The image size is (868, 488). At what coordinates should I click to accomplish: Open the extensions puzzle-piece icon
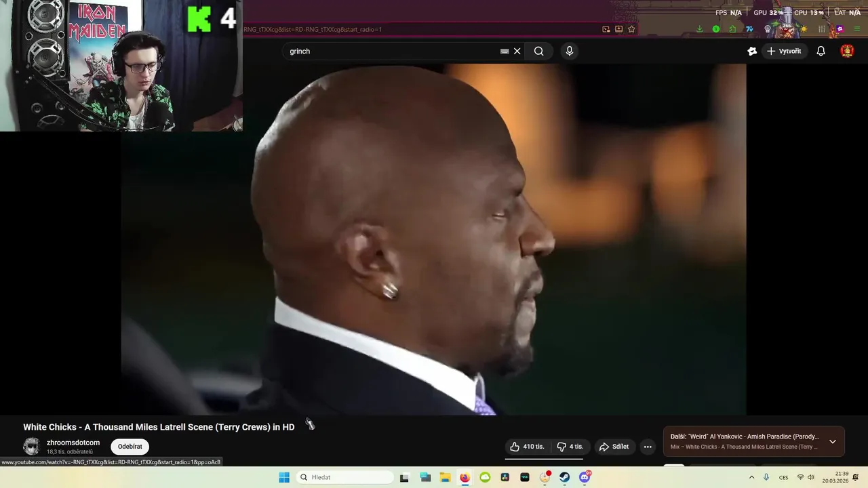(x=732, y=29)
